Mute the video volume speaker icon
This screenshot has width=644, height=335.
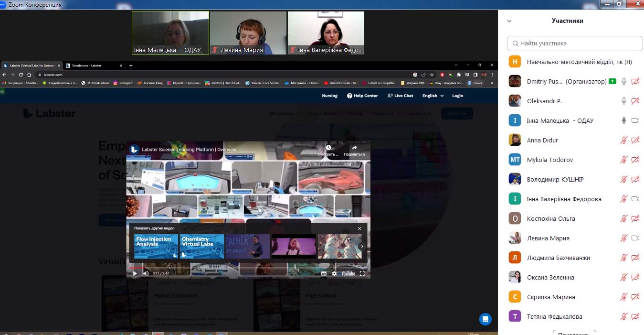pyautogui.click(x=146, y=273)
